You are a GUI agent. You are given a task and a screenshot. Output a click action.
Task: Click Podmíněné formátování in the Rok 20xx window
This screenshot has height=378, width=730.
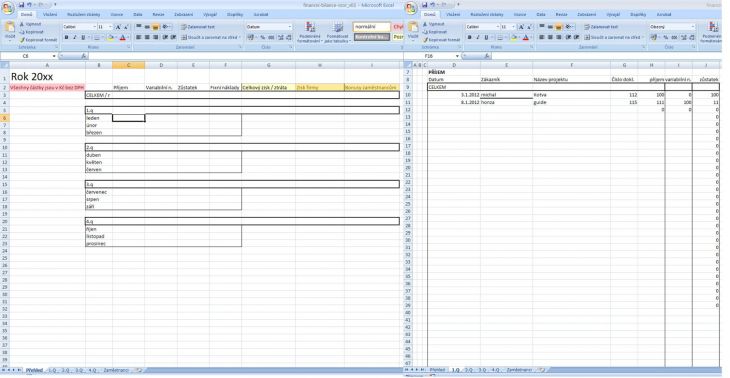pos(310,33)
